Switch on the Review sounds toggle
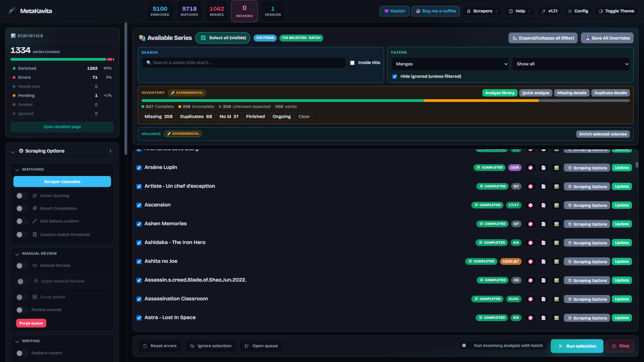644x362 pixels. pyautogui.click(x=22, y=310)
